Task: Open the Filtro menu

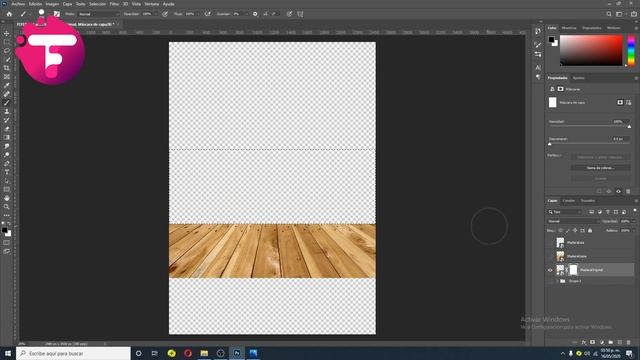Action: (x=114, y=4)
